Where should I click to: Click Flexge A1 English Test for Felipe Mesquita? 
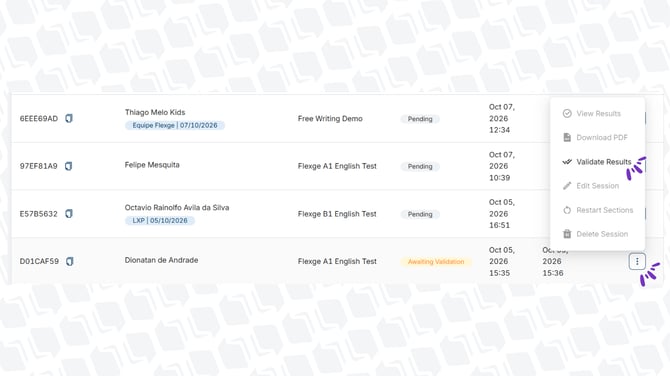pyautogui.click(x=337, y=166)
